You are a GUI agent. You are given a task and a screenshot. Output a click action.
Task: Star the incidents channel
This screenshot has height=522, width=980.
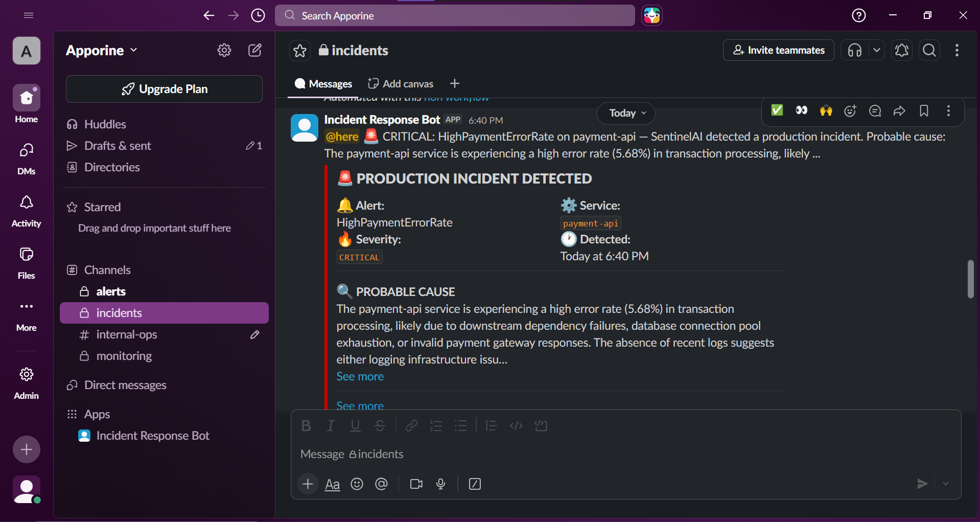point(299,50)
